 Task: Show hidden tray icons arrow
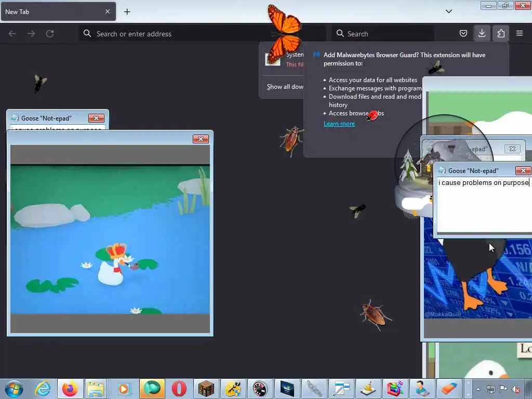(478, 389)
